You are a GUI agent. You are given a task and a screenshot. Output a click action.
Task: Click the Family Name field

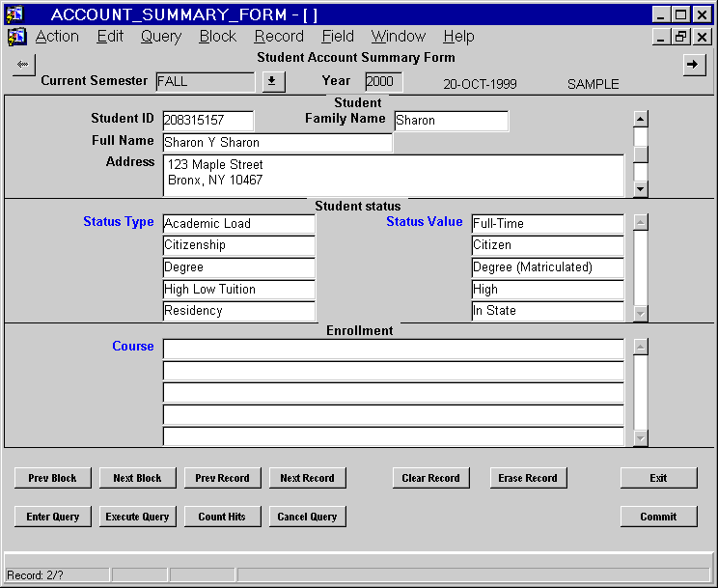click(x=451, y=121)
